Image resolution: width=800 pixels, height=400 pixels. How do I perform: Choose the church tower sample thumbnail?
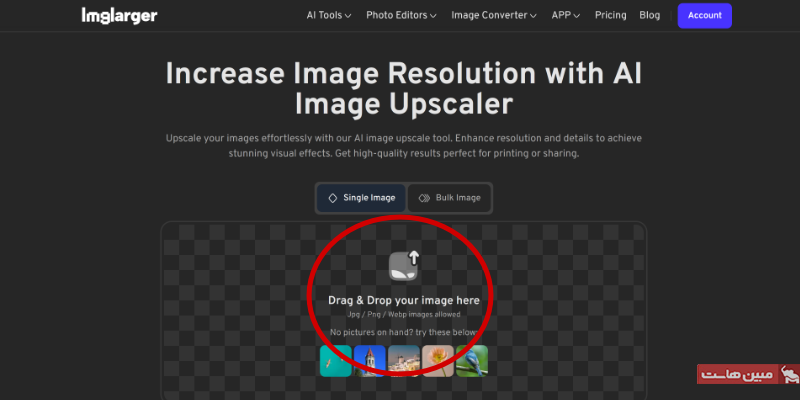[369, 361]
